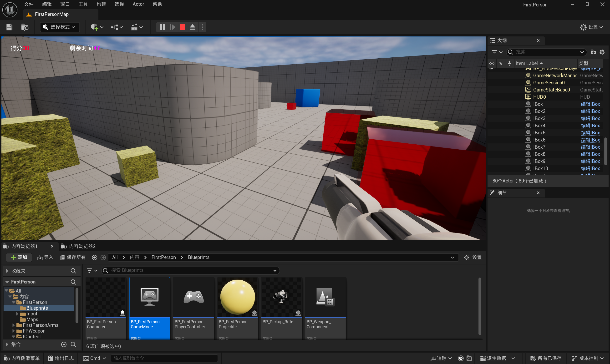Viewport: 610px width, 364px height.
Task: Open the 选择模式 dropdown
Action: pyautogui.click(x=60, y=27)
